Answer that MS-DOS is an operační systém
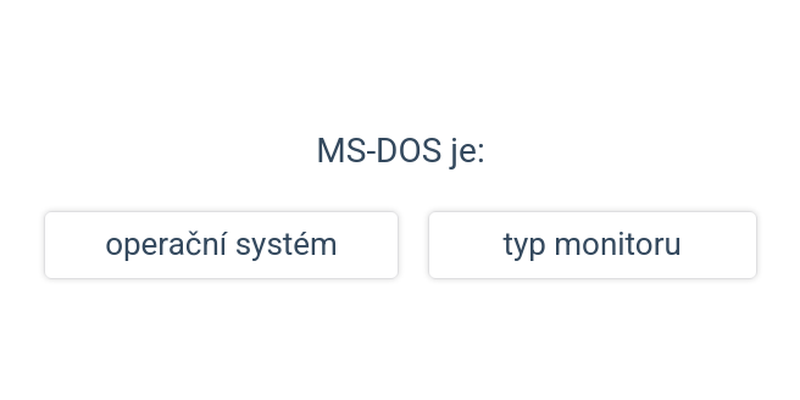 tap(221, 245)
